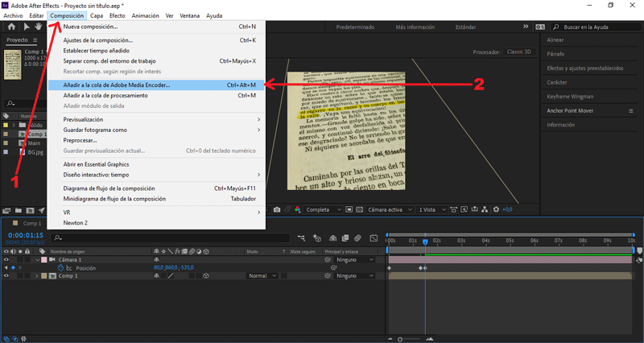Choose Añadir a la cola de Adobe Media Encoder
The width and height of the screenshot is (644, 343).
[x=156, y=85]
